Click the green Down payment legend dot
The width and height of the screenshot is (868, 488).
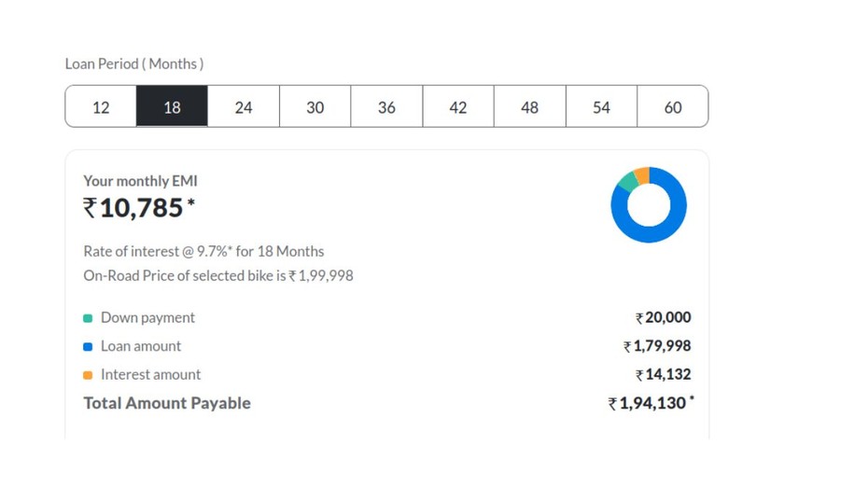tap(88, 318)
